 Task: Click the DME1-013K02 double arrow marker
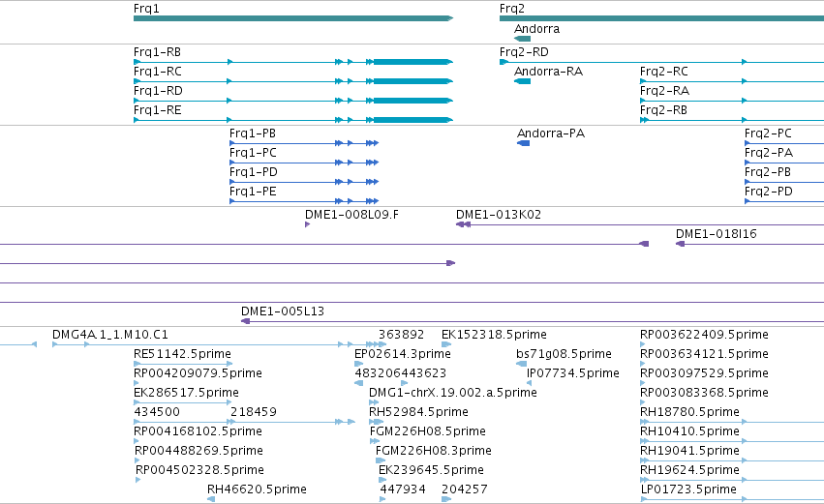(x=463, y=224)
